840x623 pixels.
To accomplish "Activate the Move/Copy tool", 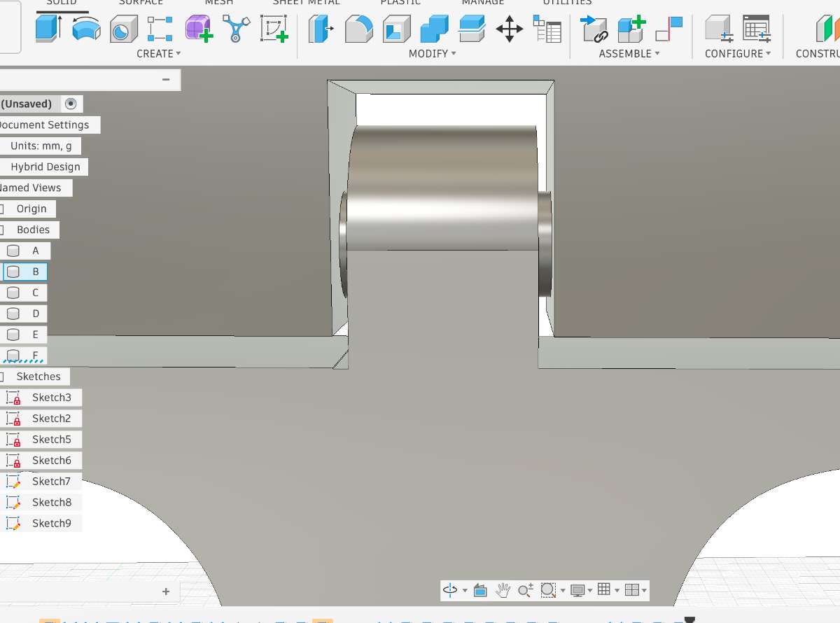I will point(509,29).
